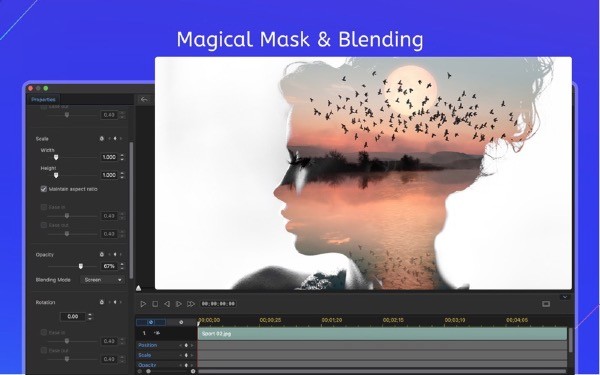Click the Opacity slider handle
This screenshot has height=375, width=600.
(x=81, y=266)
